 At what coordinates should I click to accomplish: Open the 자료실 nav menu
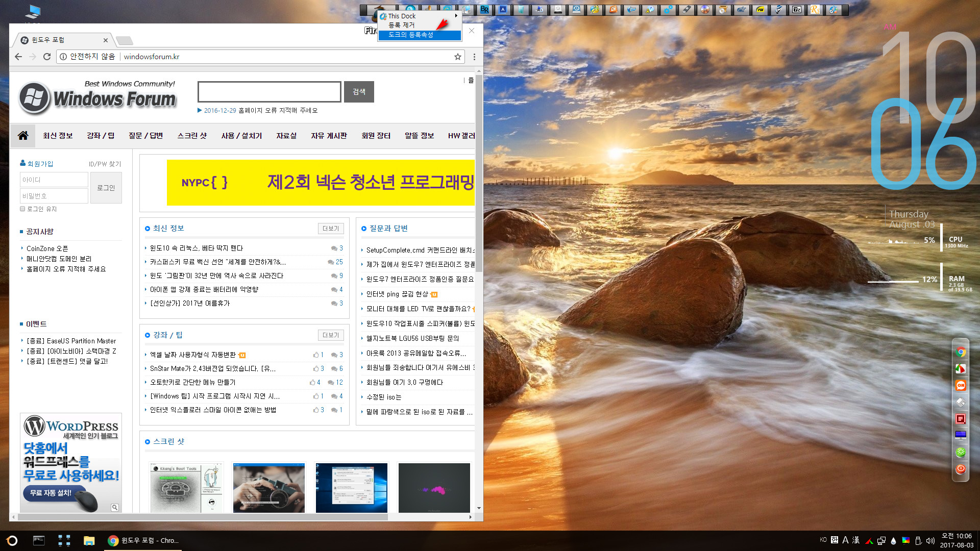(x=286, y=135)
